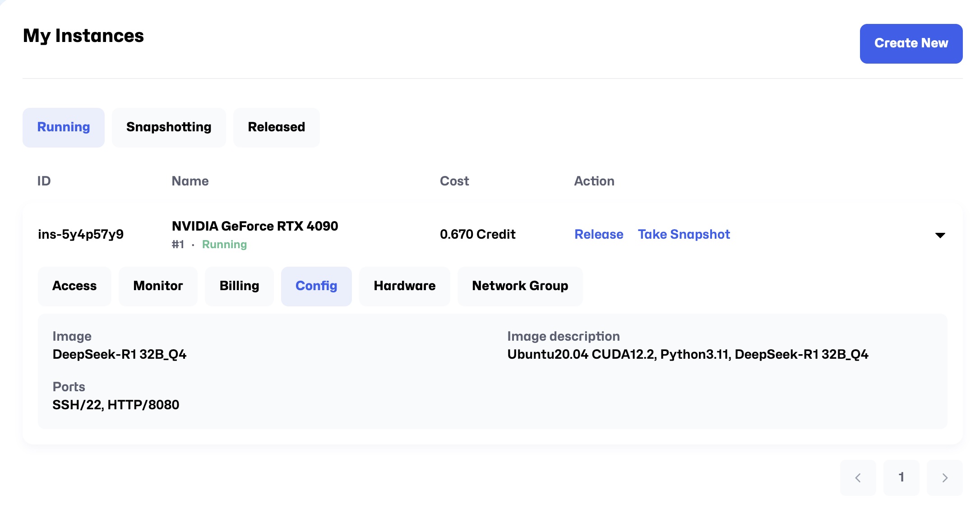Click the green Running status label
This screenshot has width=980, height=509.
[224, 245]
